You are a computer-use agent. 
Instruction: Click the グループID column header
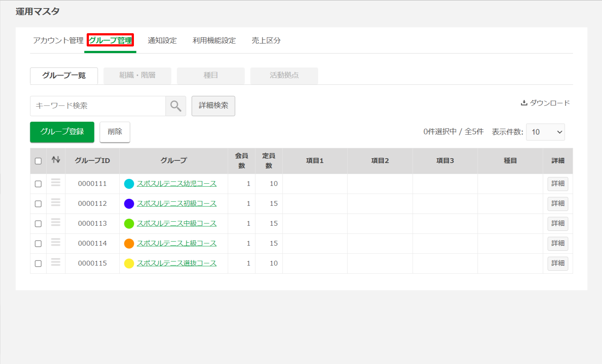pos(92,161)
